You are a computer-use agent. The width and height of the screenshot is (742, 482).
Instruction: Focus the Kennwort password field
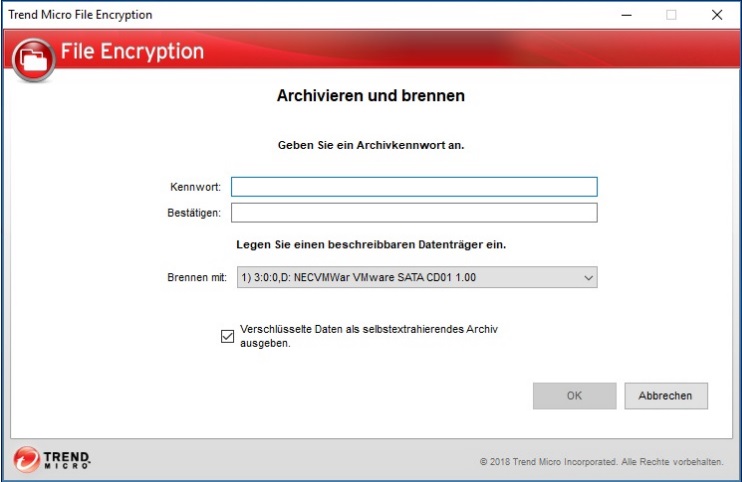[x=414, y=187]
